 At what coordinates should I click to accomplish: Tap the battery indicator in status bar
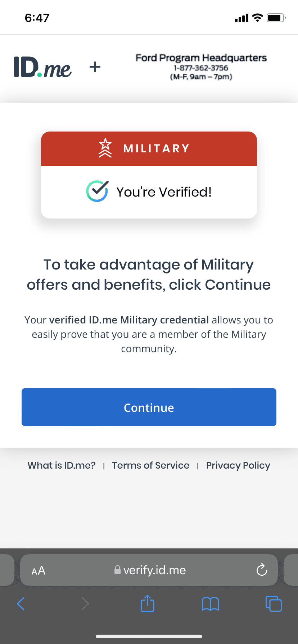[x=276, y=18]
